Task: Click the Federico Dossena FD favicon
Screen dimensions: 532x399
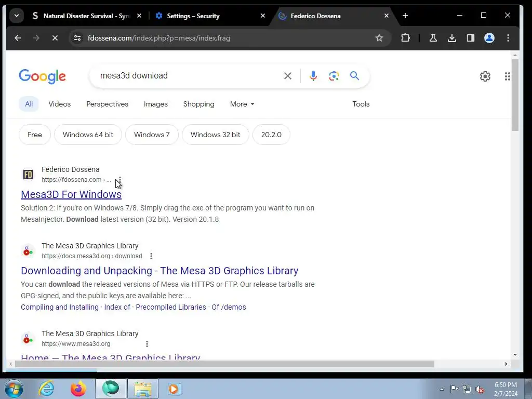Action: (28, 175)
